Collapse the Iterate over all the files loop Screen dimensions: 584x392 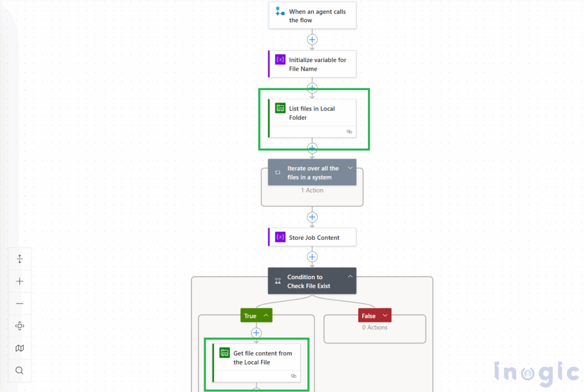(350, 168)
